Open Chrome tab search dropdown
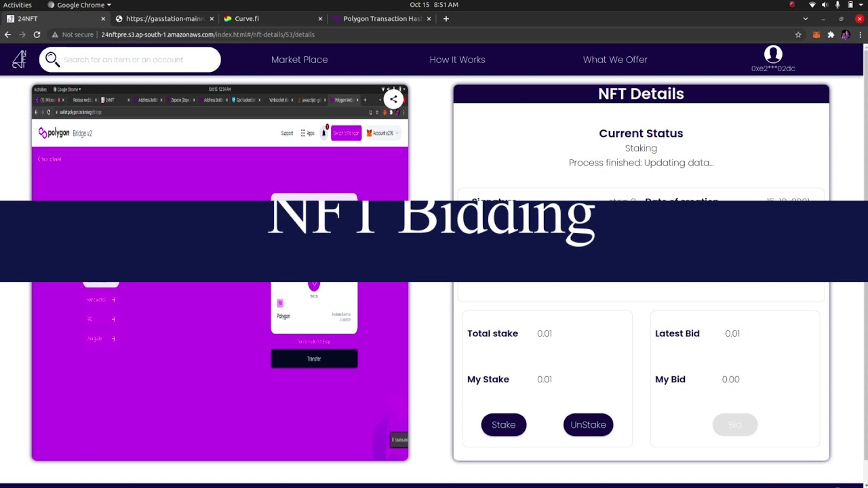Image resolution: width=868 pixels, height=488 pixels. (806, 19)
